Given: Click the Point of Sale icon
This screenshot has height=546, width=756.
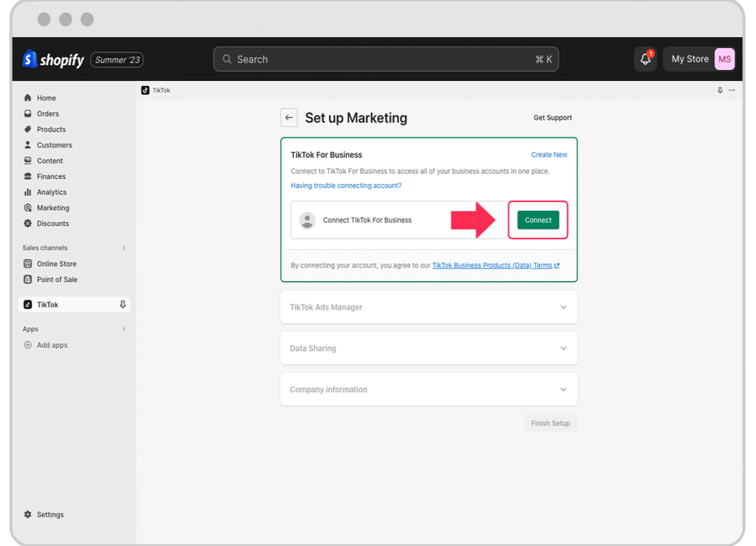Looking at the screenshot, I should tap(29, 279).
